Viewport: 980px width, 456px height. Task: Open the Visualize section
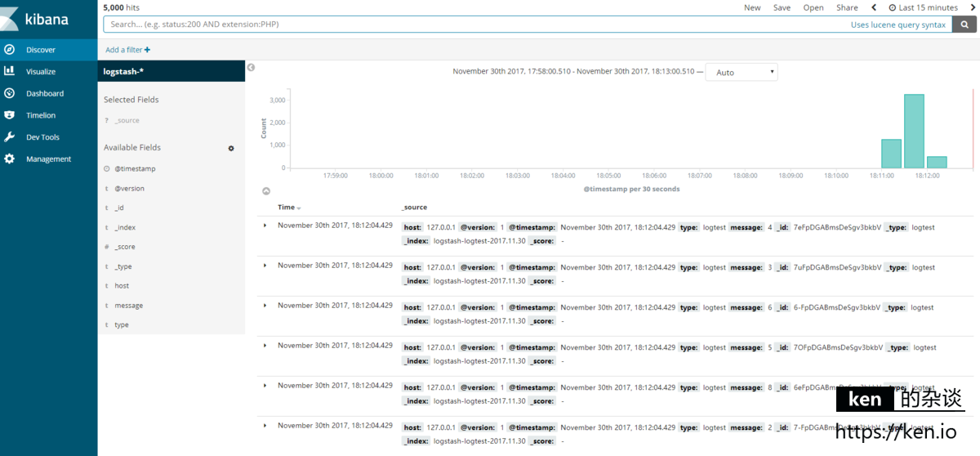point(48,72)
